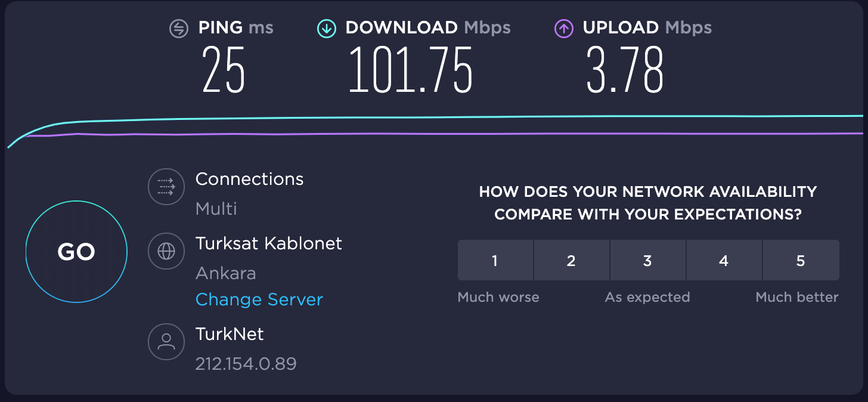The height and width of the screenshot is (402, 868).
Task: Click the ping result value 25
Action: (x=224, y=70)
